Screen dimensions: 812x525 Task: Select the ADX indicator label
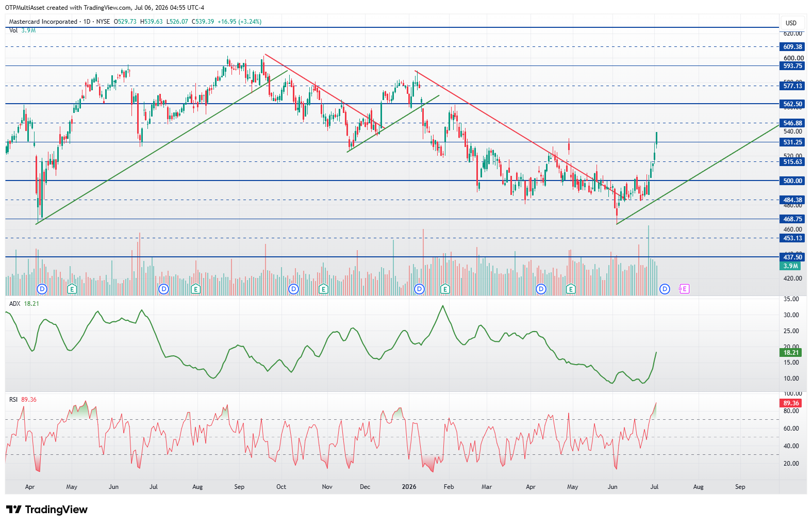tap(14, 303)
